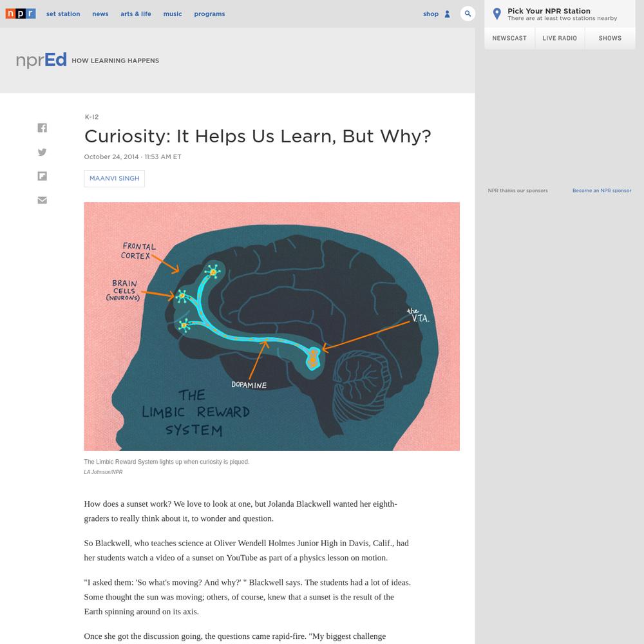The image size is (644, 644).
Task: Click the LA Johnson/NPR image credit
Action: (x=103, y=472)
